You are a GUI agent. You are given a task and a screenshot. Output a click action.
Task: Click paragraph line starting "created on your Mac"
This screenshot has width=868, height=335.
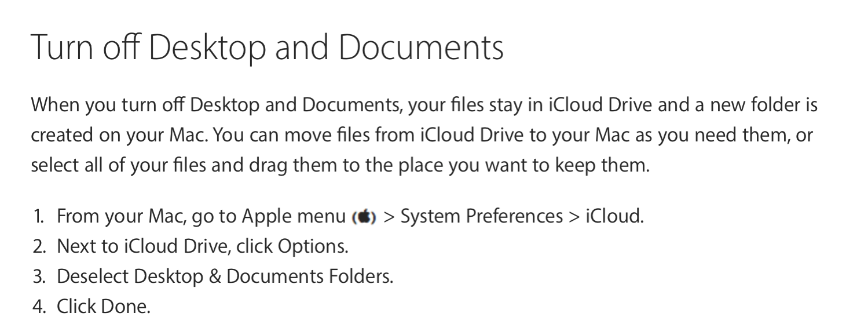pos(422,136)
